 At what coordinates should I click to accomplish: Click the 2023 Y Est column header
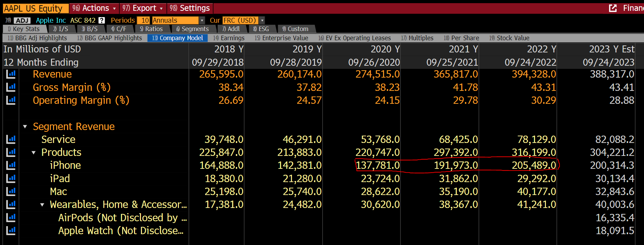coord(612,49)
